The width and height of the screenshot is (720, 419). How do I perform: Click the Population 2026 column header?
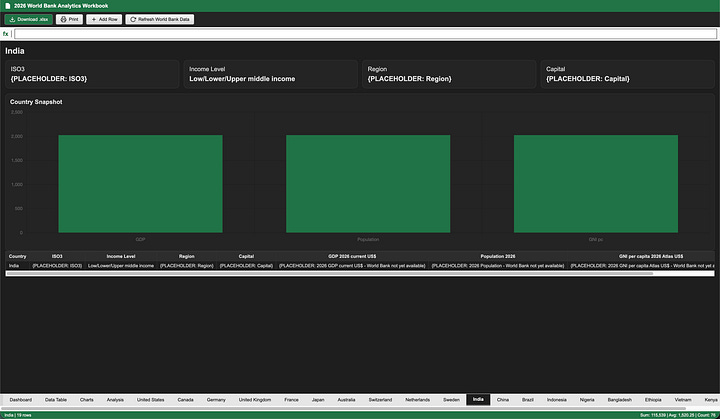coord(498,256)
